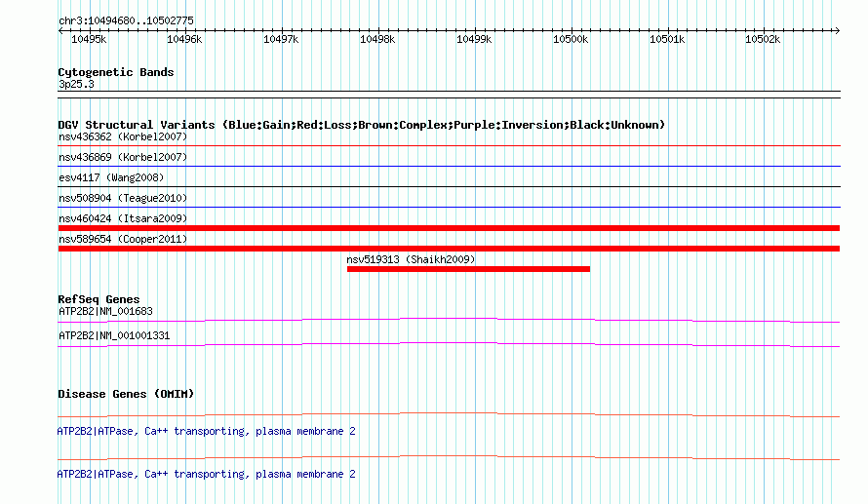
Task: Click the RefSeq Genes track title
Action: (99, 299)
